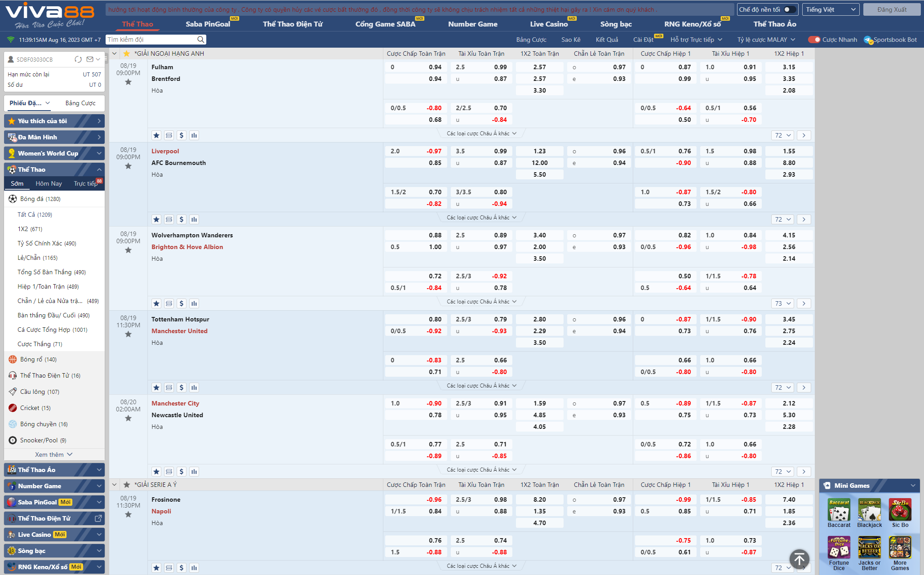Screen dimensions: 924x575
Task: Select Trực tiếp live tab
Action: click(x=86, y=183)
